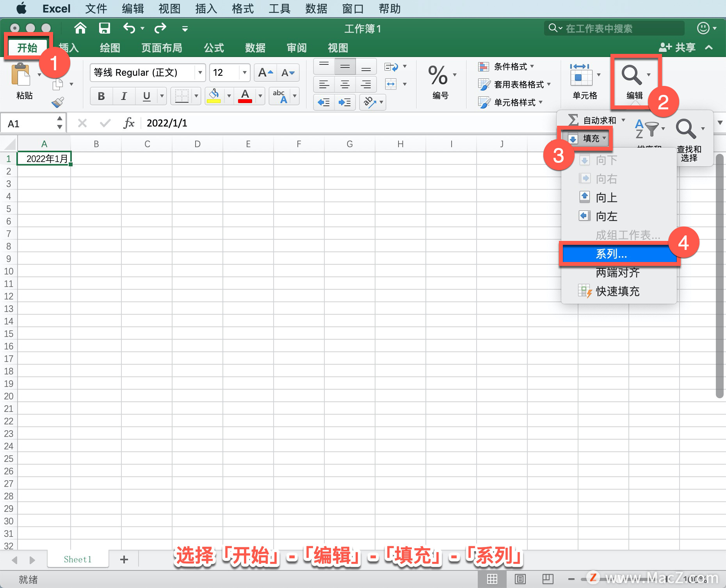
Task: Toggle underline formatting
Action: pos(147,96)
